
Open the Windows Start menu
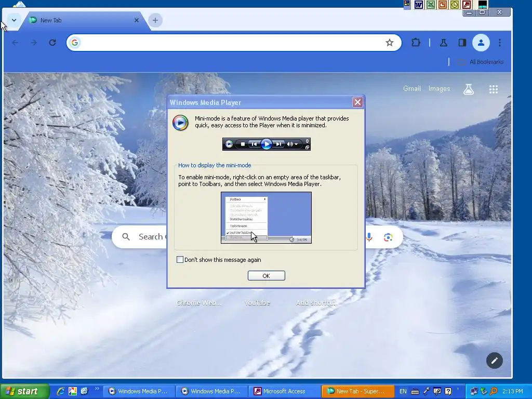[24, 391]
